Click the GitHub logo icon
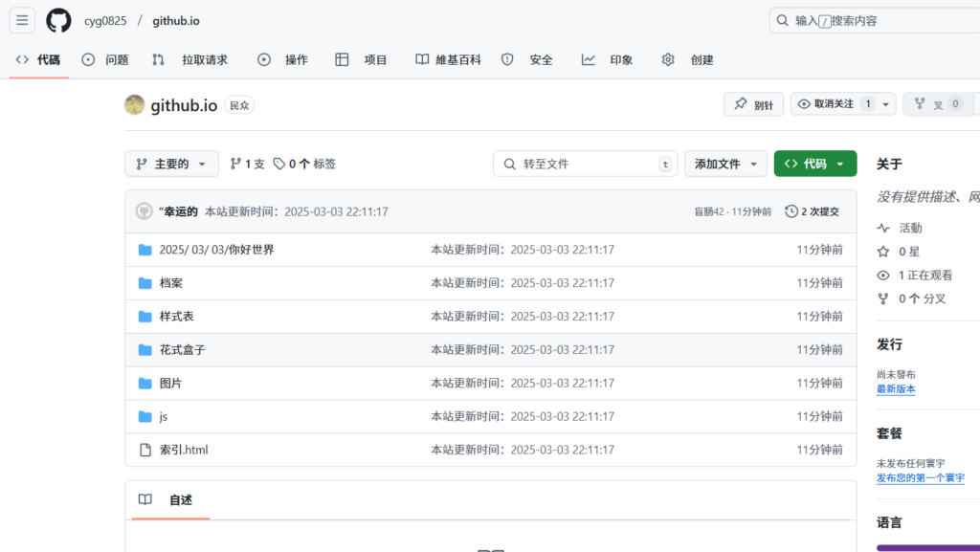980x552 pixels. coord(58,20)
